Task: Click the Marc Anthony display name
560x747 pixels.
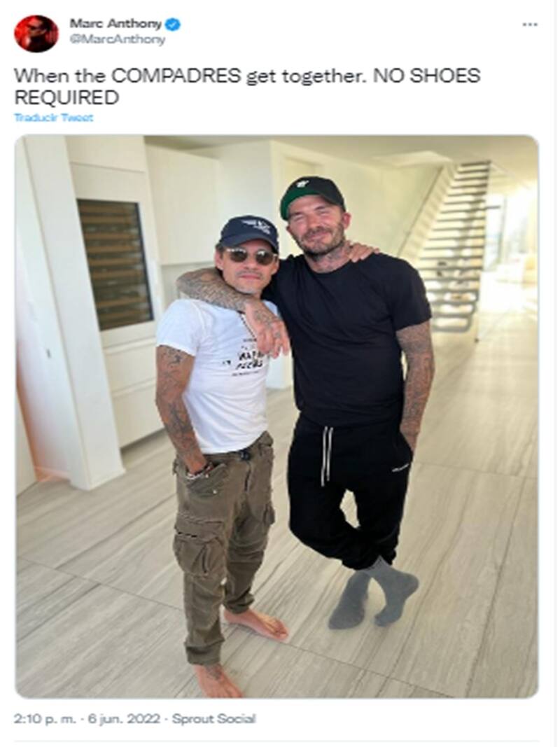Action: click(115, 23)
